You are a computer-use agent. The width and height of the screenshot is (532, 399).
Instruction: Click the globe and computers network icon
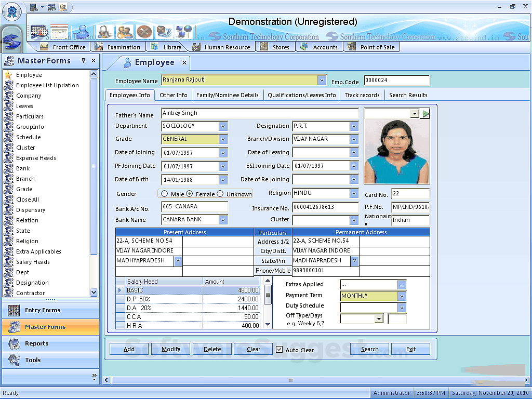(x=183, y=32)
